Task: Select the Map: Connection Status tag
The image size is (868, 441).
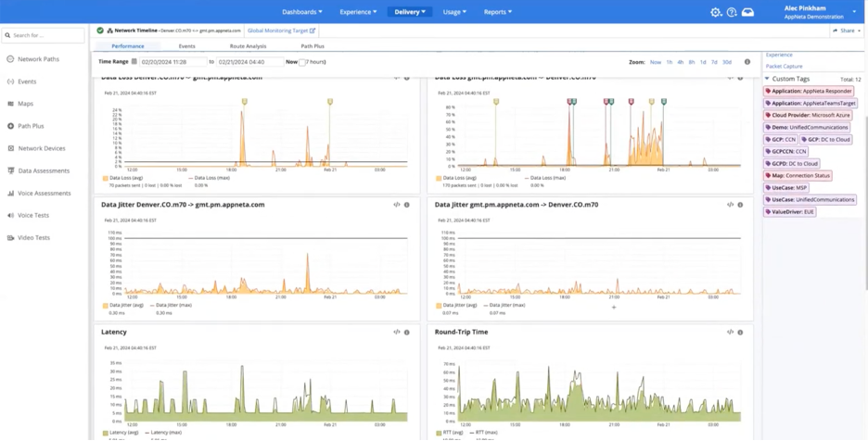Action: pos(798,176)
